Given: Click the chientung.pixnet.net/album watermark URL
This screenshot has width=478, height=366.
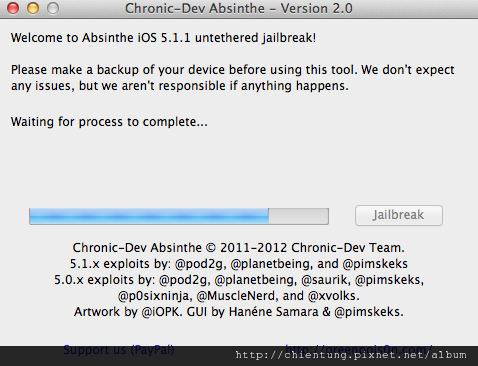Looking at the screenshot, I should click(351, 355).
